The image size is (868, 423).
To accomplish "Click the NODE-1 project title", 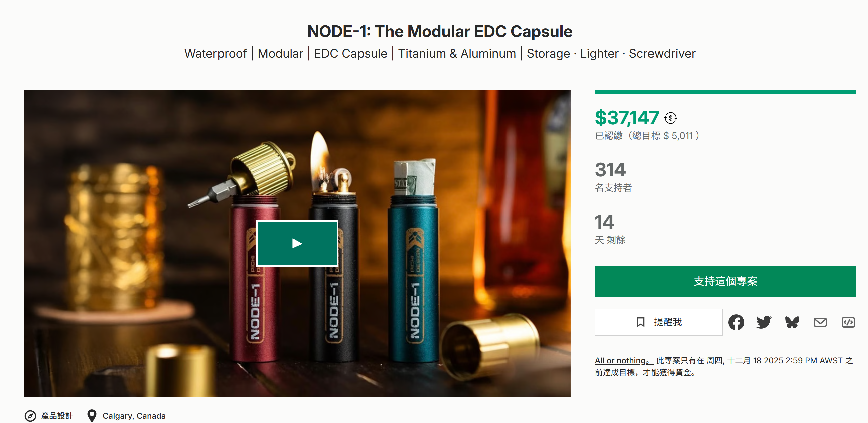I will click(x=439, y=31).
